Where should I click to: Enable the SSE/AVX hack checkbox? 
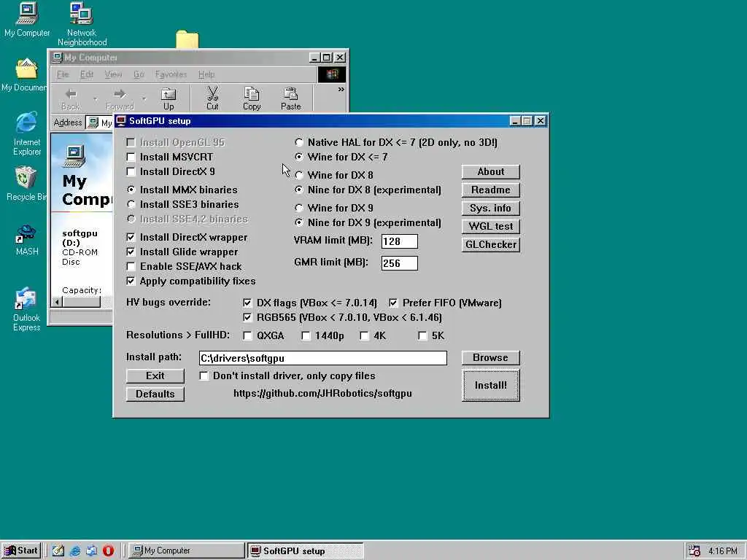(x=131, y=266)
